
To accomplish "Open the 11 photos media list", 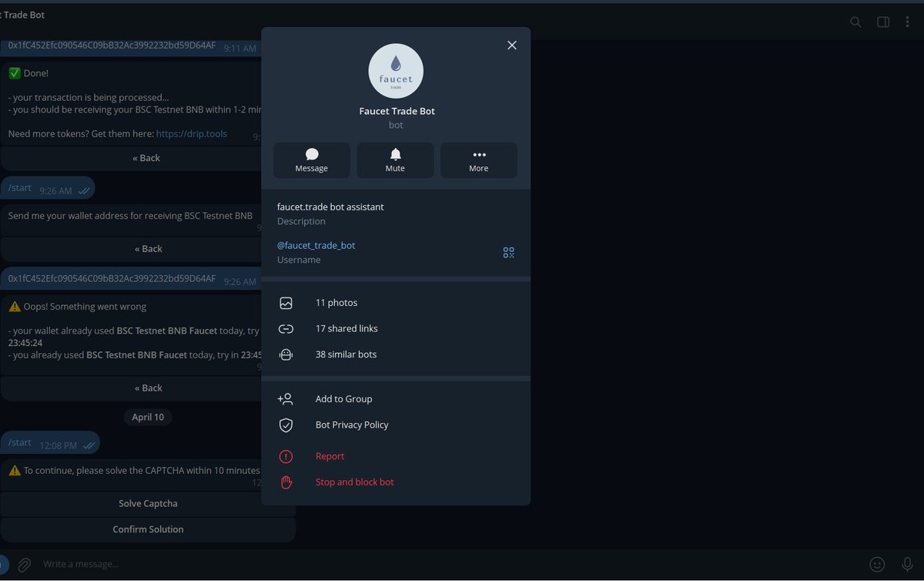I will pyautogui.click(x=396, y=303).
